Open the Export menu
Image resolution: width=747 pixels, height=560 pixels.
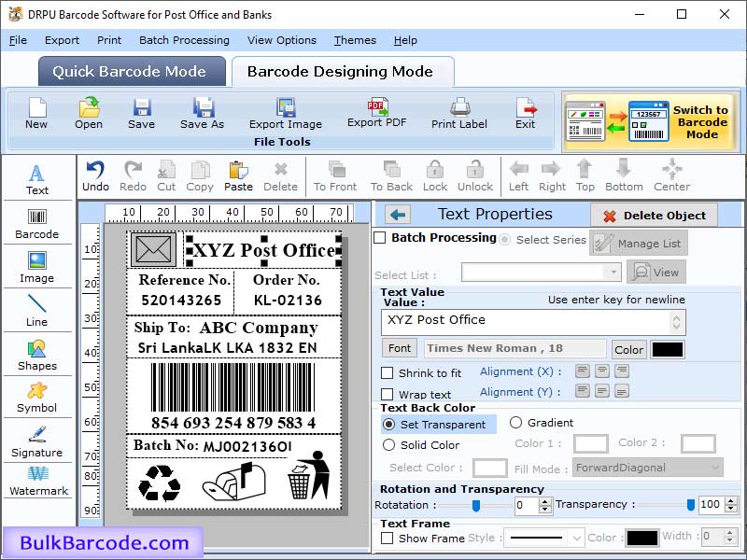pyautogui.click(x=62, y=40)
